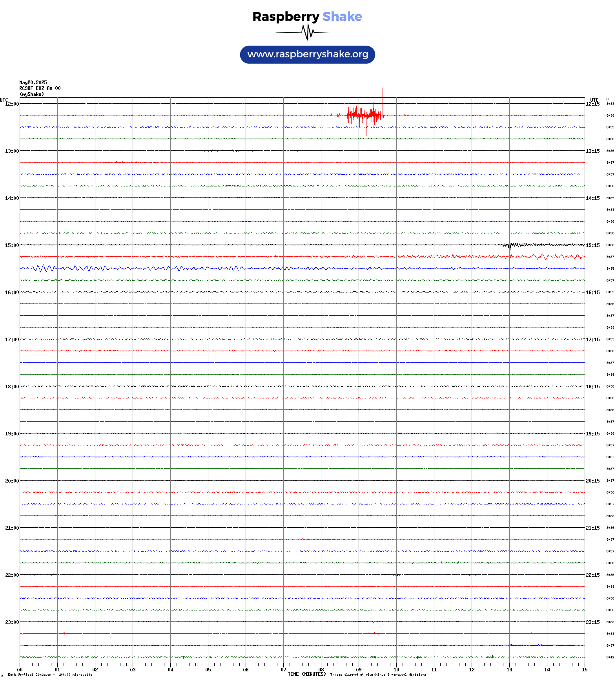Click the 11 minute label on bottom axis

pyautogui.click(x=434, y=670)
